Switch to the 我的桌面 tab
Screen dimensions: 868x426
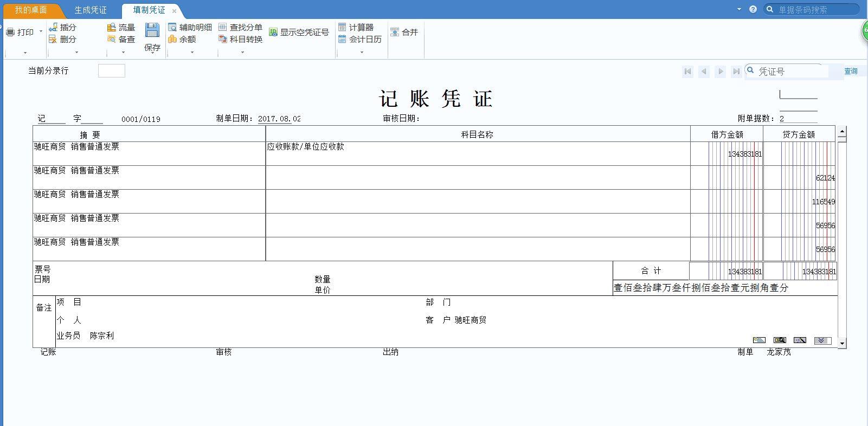click(31, 10)
